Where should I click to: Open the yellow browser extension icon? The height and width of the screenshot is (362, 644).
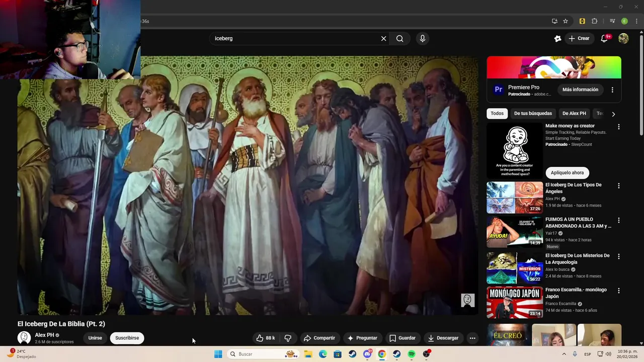(582, 21)
